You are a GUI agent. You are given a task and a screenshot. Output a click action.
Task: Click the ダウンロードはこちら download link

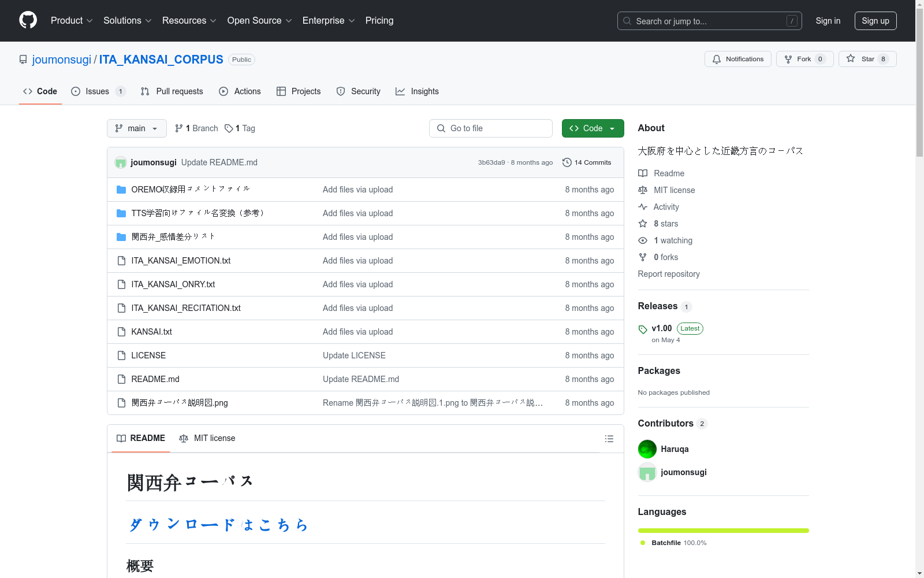tap(218, 524)
